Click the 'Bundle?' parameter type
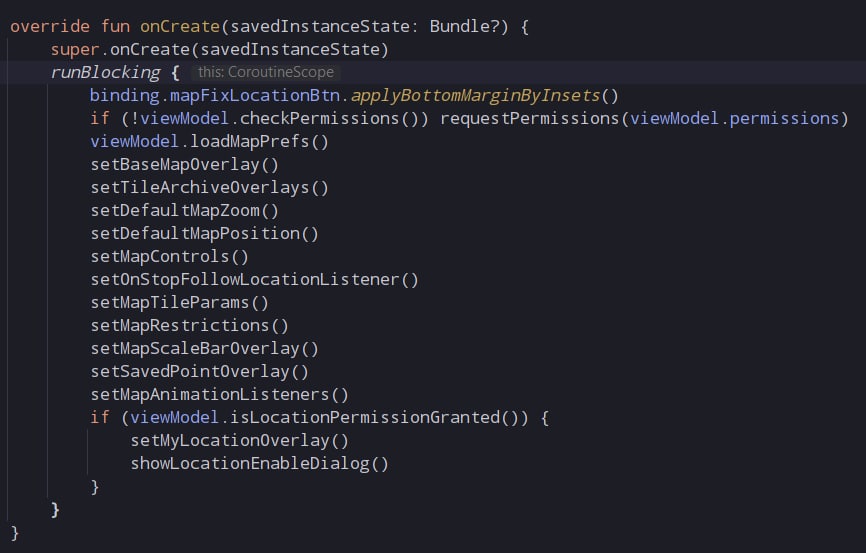Screen dimensions: 866x553 click(464, 27)
